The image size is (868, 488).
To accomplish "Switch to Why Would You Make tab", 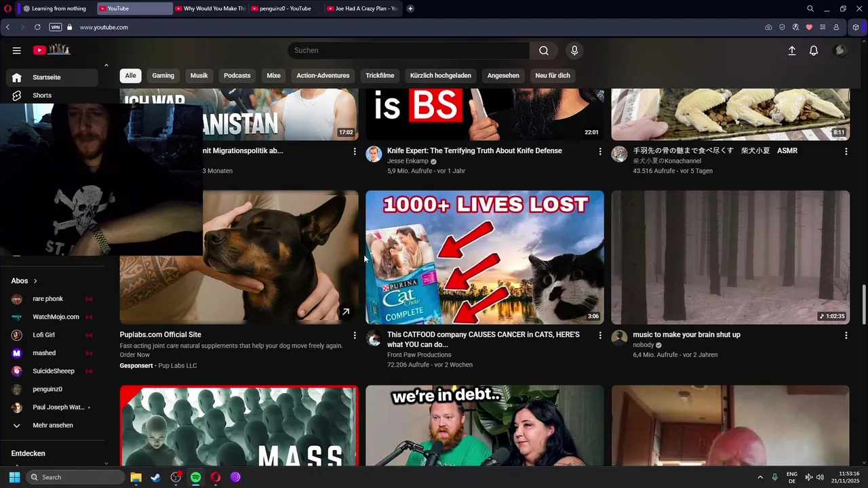I will click(210, 9).
